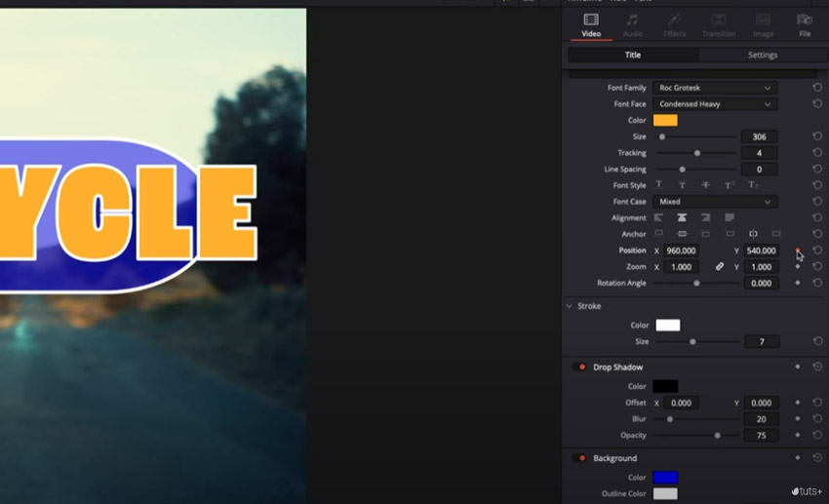Viewport: 829px width, 504px height.
Task: Open the Outline Color swatch
Action: tap(665, 493)
